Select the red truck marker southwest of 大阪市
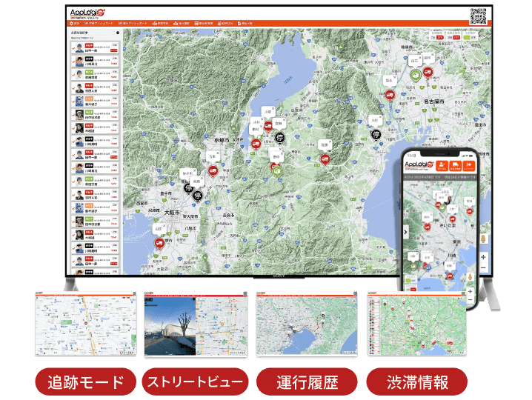The width and height of the screenshot is (532, 400). click(159, 243)
